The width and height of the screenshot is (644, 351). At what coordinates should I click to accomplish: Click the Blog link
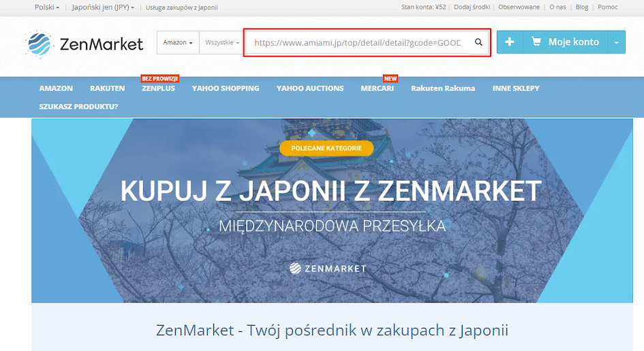click(582, 7)
